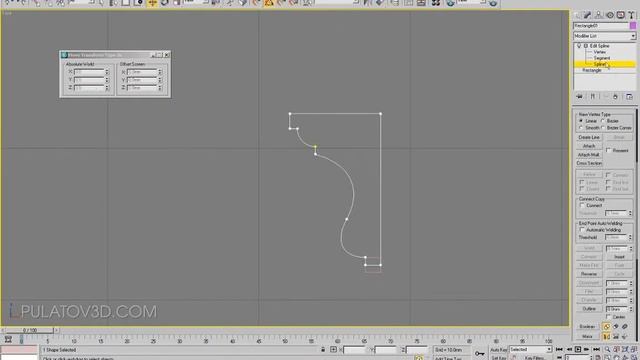Click the Outline amount field
Viewport: 640px width, 360px height.
pos(617,309)
